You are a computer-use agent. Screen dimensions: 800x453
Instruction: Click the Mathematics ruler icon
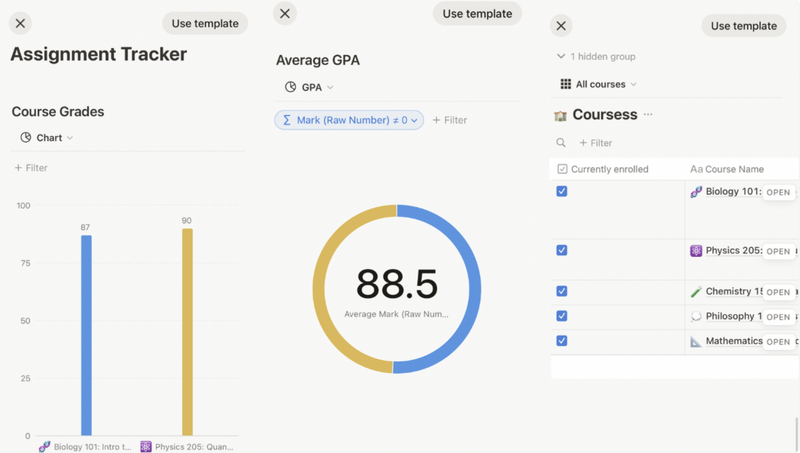click(x=696, y=341)
